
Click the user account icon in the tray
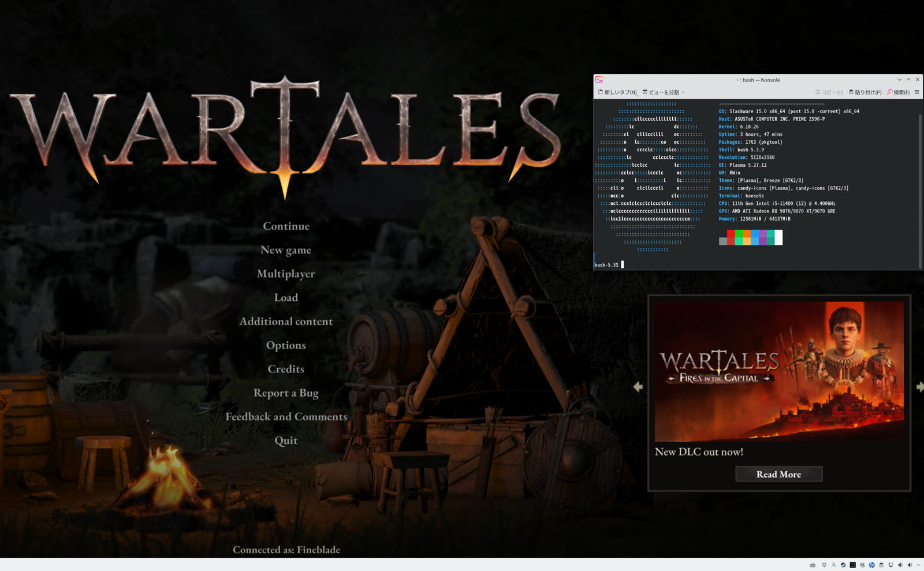point(834,565)
